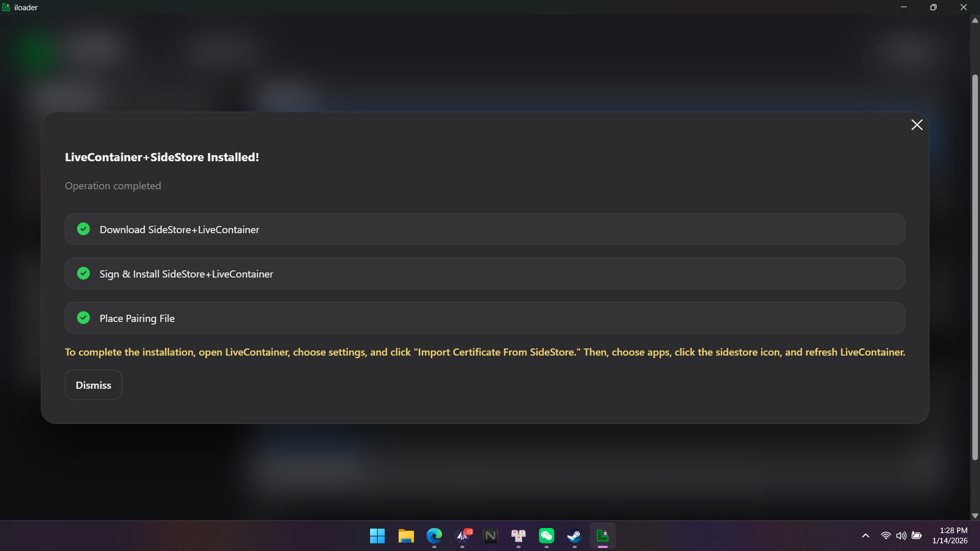Select the Download SideStore+LiveContainer step row
The height and width of the screenshot is (551, 980).
(485, 229)
